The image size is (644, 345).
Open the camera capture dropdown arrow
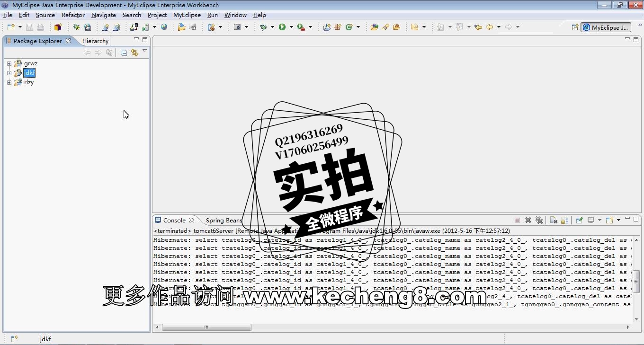pos(247,27)
